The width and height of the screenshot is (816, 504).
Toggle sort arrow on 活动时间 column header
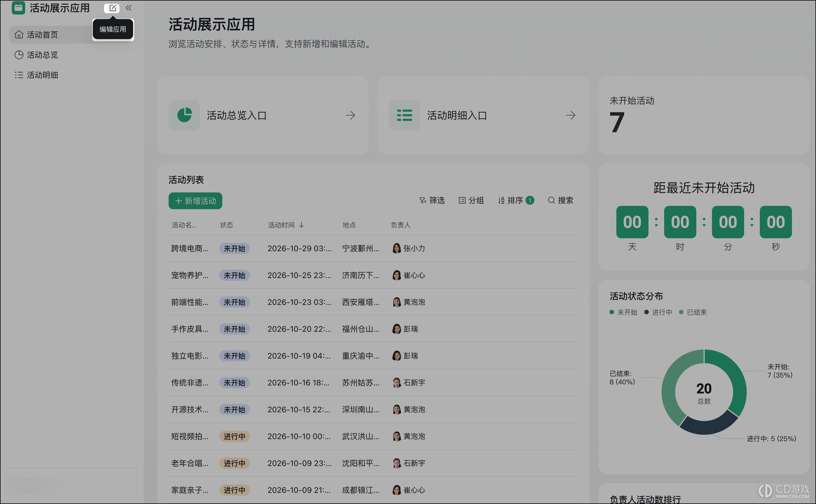301,225
